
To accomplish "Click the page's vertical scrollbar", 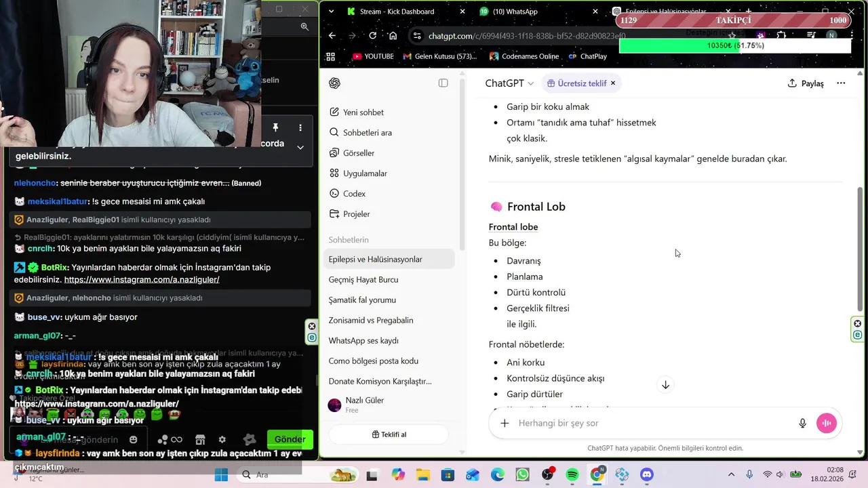I will pyautogui.click(x=861, y=248).
